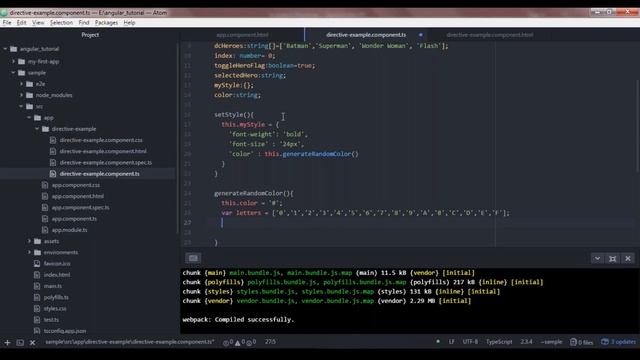Click TypeScript version 2.3.4 indicator
640x360 pixels.
click(x=526, y=342)
